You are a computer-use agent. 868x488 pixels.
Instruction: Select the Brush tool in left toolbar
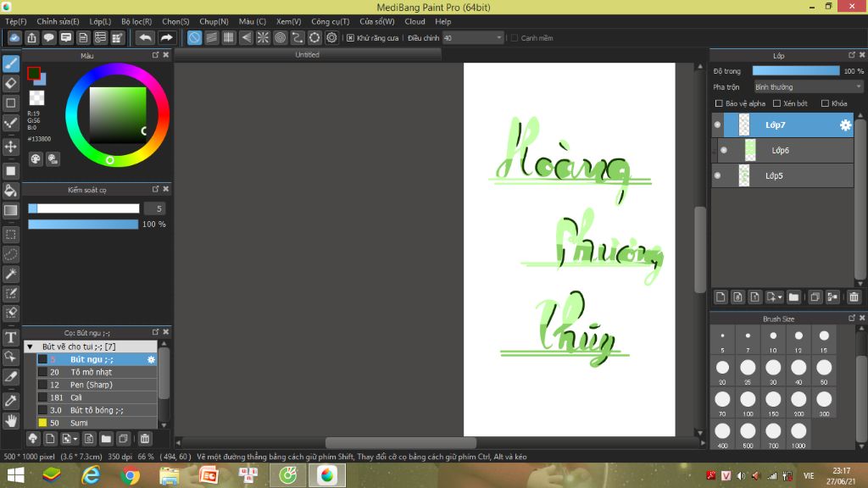coord(11,64)
